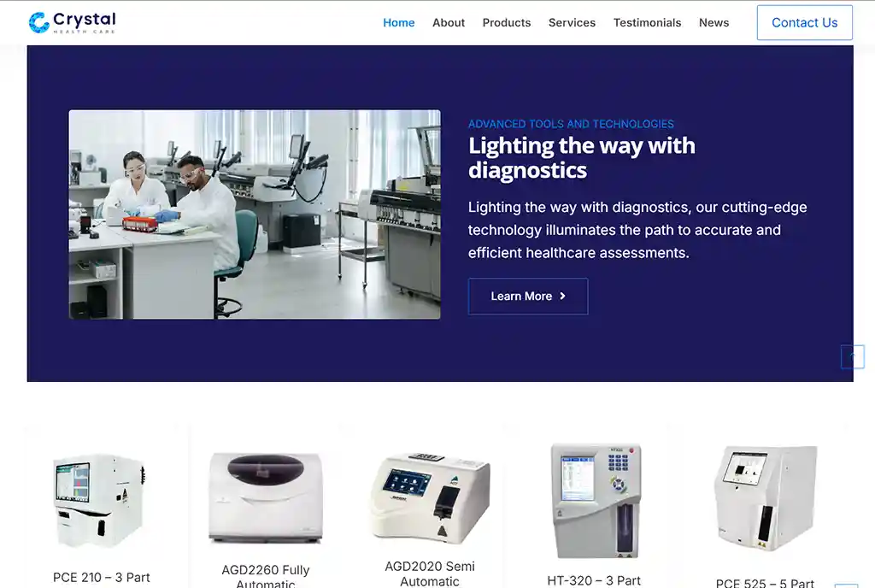Go to the About page
Screen dimensions: 875x588
(x=448, y=23)
